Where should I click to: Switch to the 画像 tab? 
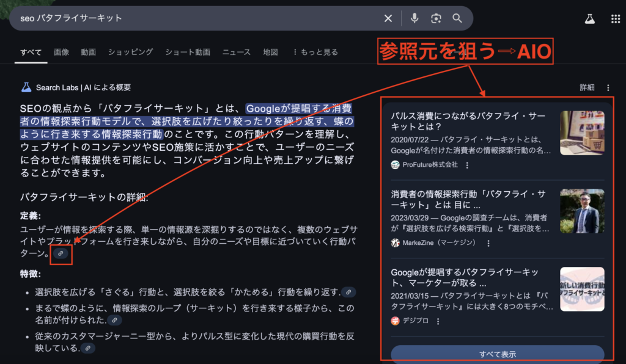(62, 53)
